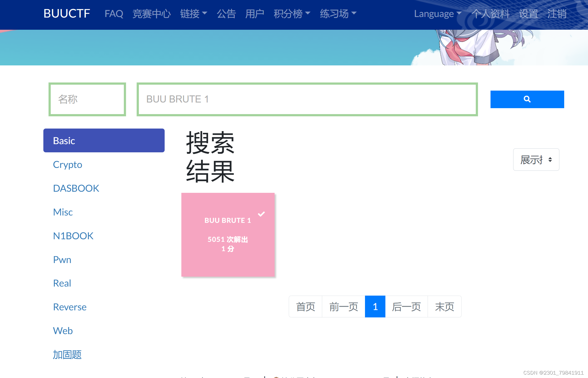This screenshot has width=588, height=378.
Task: Go to 末页 in pagination
Action: [x=444, y=306]
